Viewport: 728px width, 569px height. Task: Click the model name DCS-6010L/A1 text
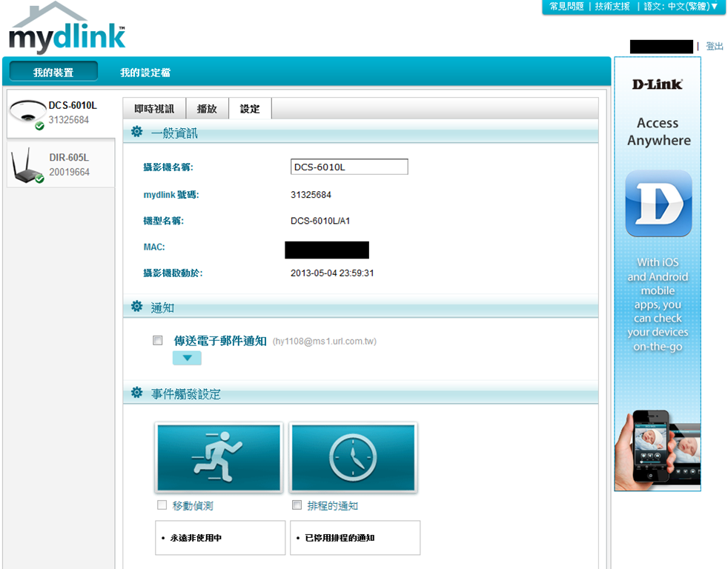320,221
